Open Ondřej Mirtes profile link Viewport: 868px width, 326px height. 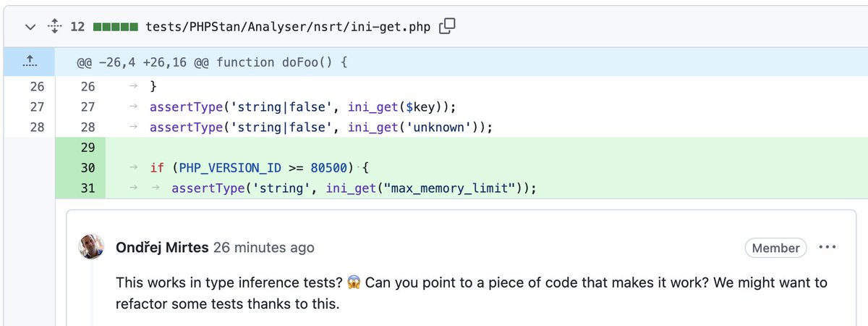[162, 248]
